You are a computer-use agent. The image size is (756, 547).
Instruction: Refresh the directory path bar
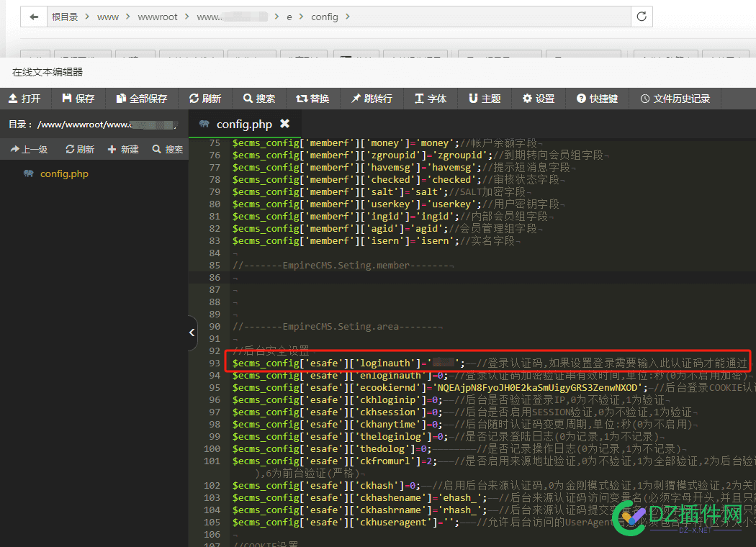click(642, 17)
